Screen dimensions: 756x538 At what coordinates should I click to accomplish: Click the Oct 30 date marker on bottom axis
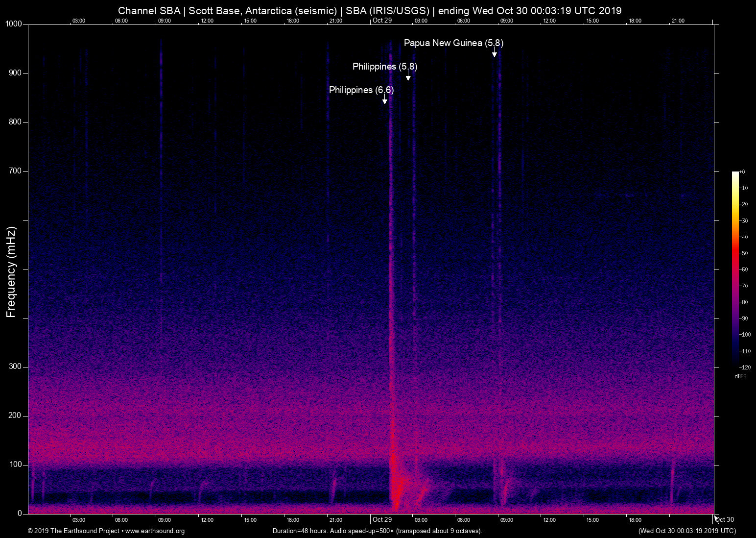click(x=724, y=519)
